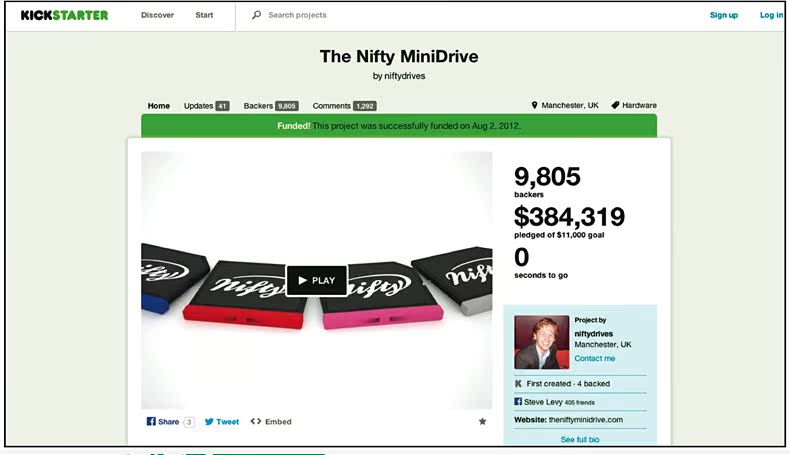Open the Updates tab
Viewport: 790px width, 455px height.
pyautogui.click(x=206, y=106)
